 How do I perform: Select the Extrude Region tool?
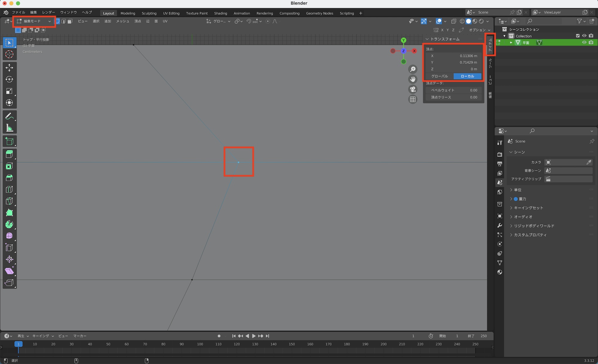(x=10, y=154)
